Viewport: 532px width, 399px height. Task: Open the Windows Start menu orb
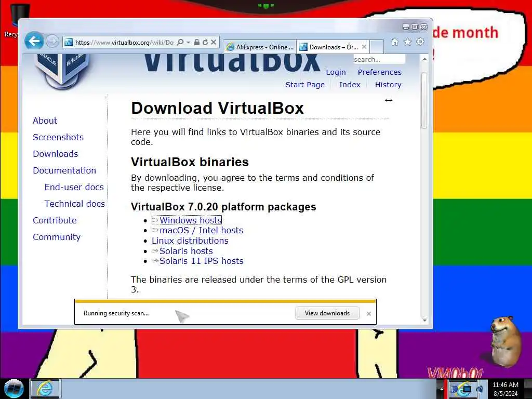(x=14, y=389)
